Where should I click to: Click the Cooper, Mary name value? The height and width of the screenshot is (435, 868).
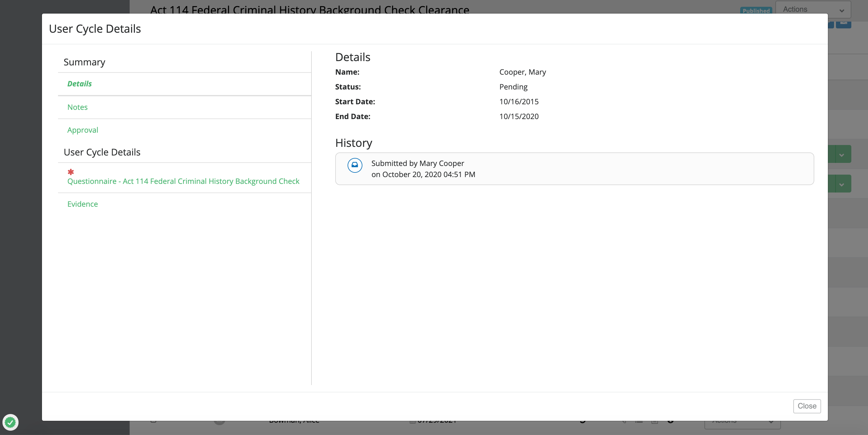[522, 72]
